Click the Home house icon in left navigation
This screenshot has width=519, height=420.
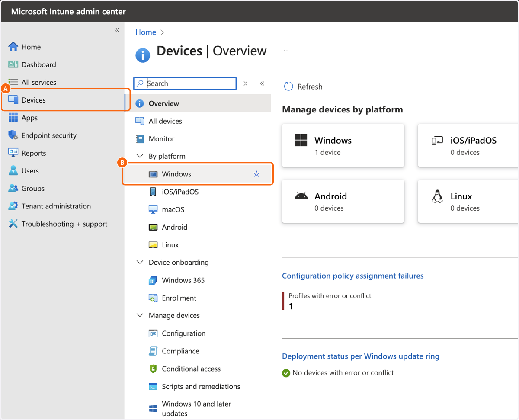pos(13,47)
